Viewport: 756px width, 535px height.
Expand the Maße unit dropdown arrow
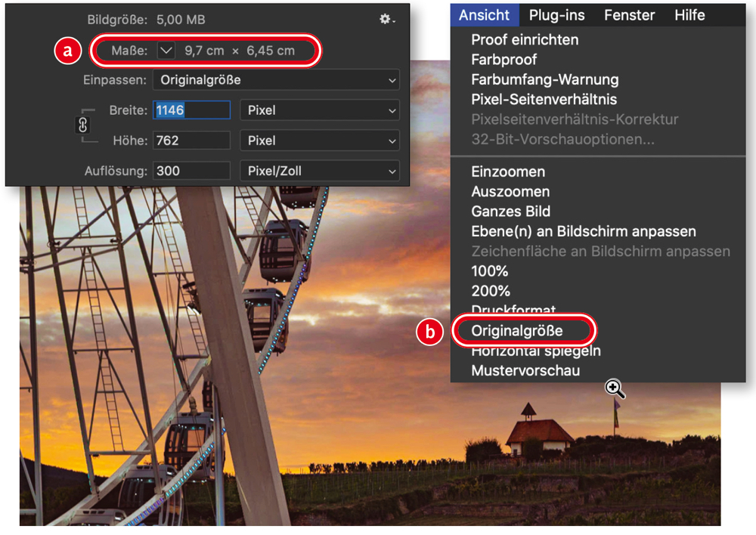point(166,50)
